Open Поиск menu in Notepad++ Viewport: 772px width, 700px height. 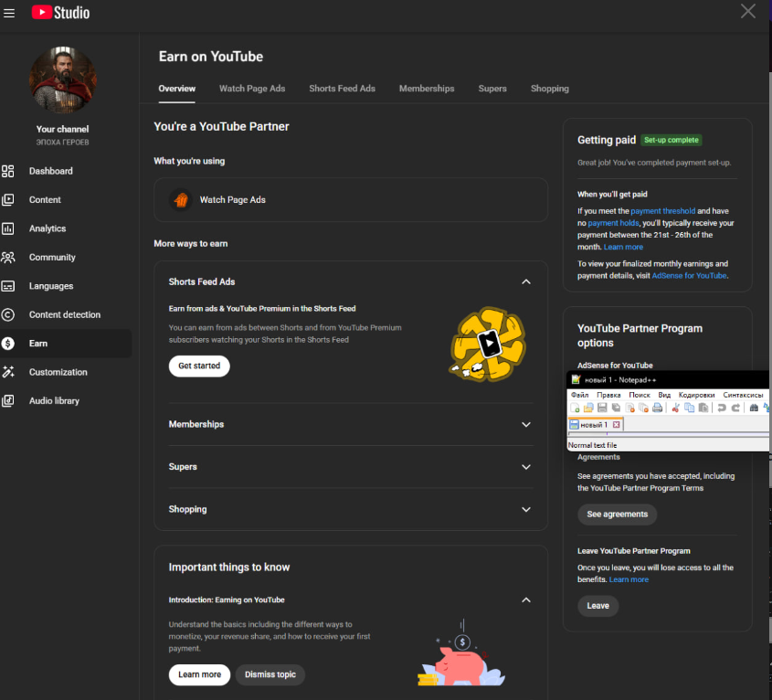(639, 395)
